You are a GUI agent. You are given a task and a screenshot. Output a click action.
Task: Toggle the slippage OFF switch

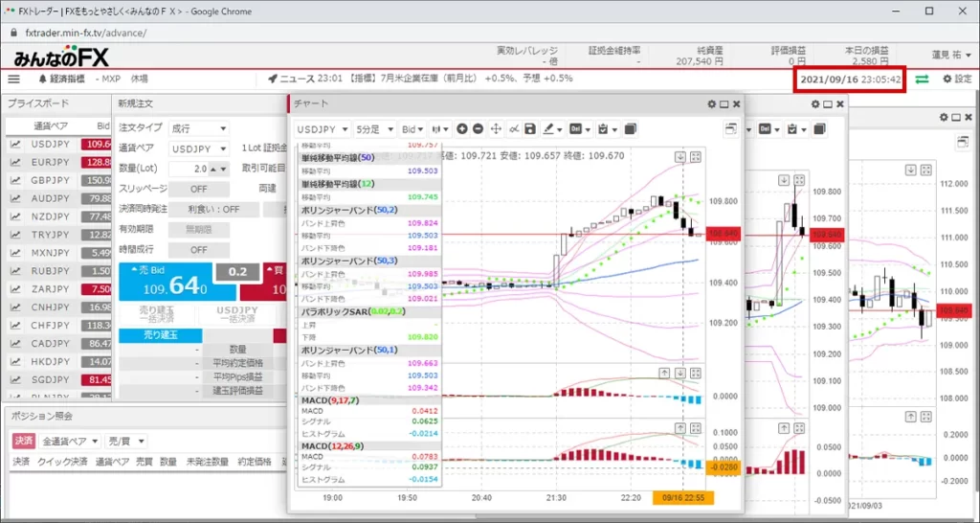point(198,189)
